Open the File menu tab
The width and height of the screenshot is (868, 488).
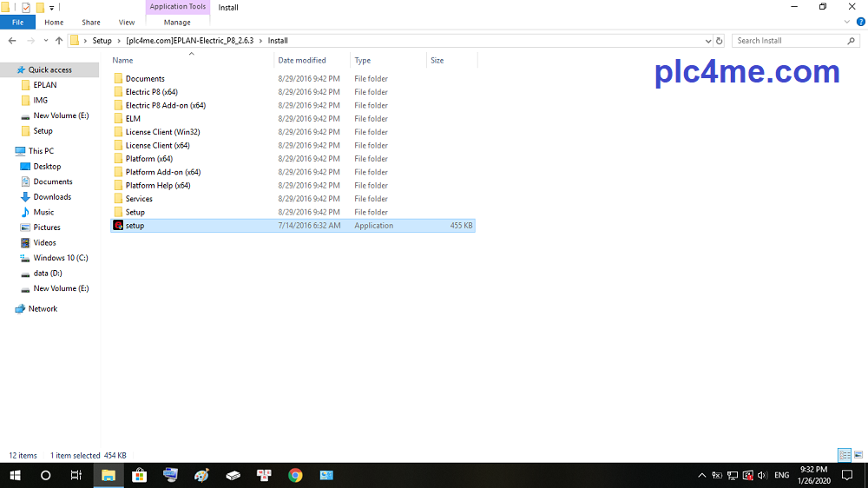17,23
